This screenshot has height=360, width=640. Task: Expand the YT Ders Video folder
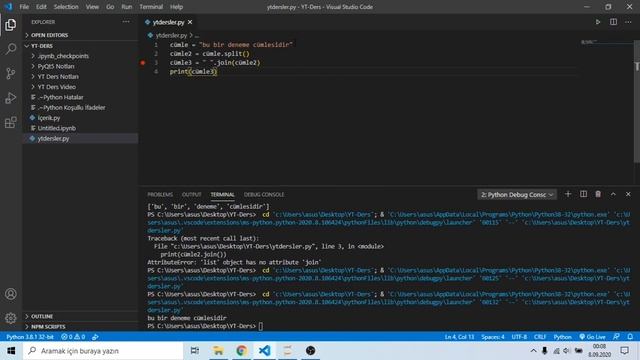80,87
